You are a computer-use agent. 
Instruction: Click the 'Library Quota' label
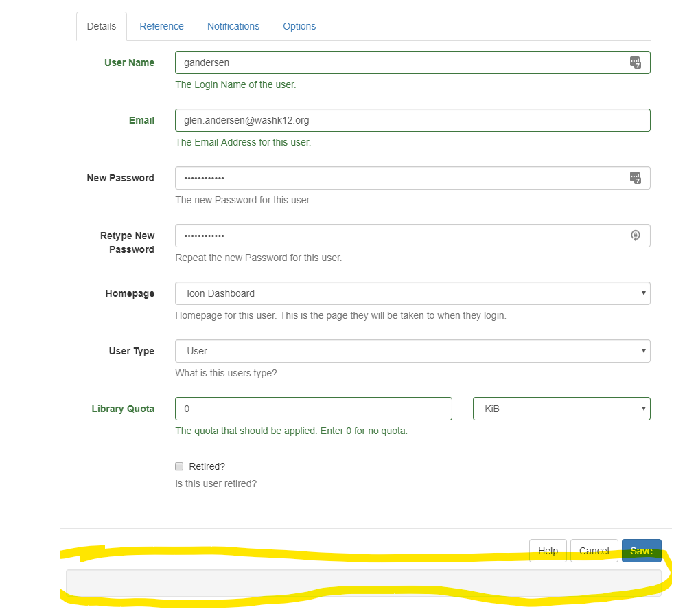click(123, 409)
